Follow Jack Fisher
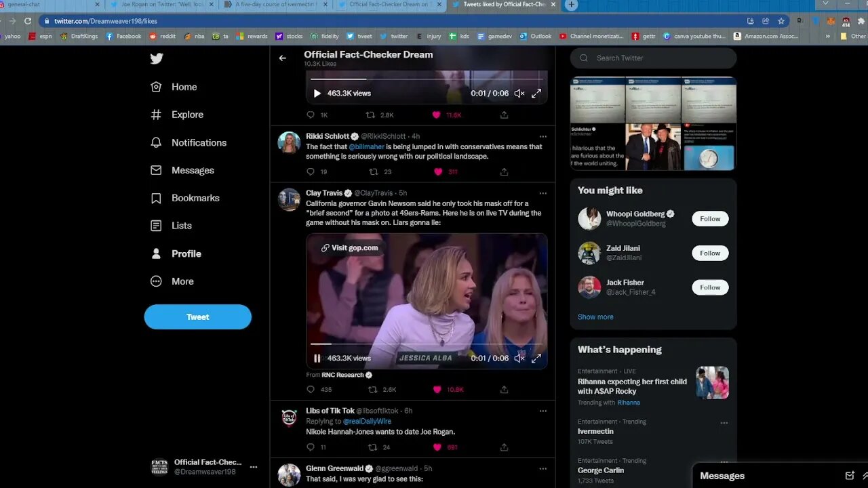The image size is (868, 488). (x=710, y=287)
